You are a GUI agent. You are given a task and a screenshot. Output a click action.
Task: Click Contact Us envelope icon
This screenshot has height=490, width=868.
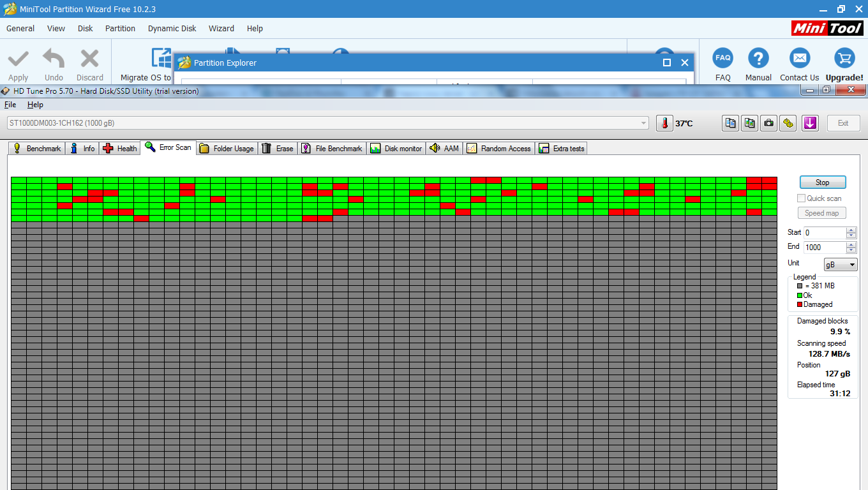point(799,58)
